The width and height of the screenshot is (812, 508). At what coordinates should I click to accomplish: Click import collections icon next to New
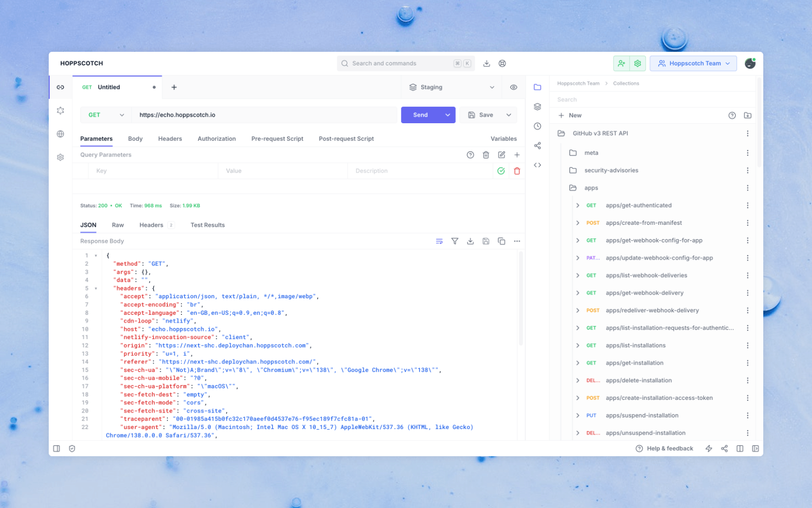tap(748, 115)
